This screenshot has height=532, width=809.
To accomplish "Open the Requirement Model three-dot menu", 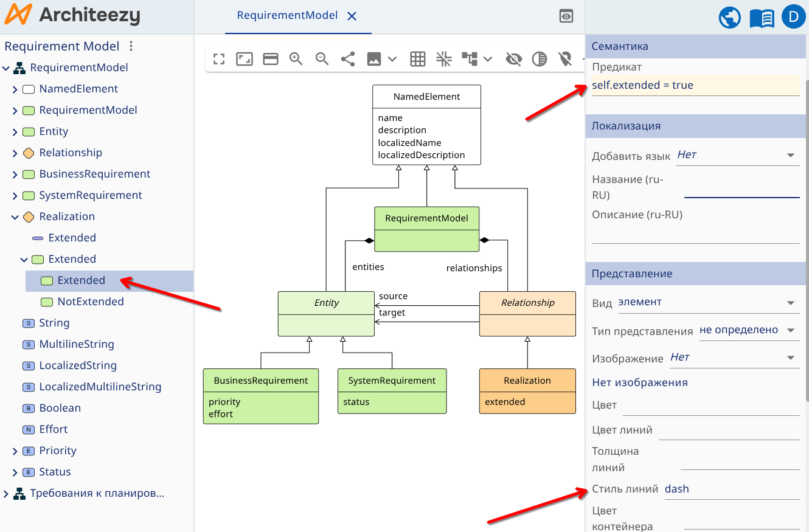I will coord(131,46).
